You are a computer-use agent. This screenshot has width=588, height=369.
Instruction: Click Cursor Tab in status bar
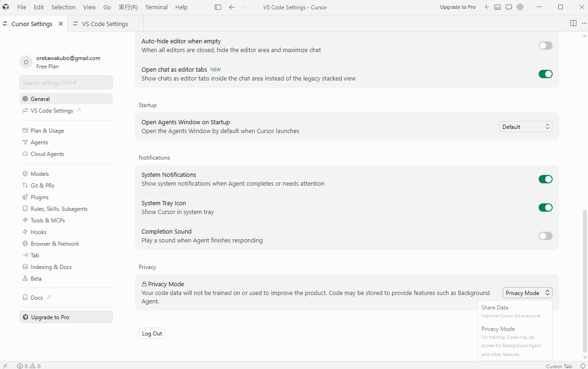(x=559, y=366)
